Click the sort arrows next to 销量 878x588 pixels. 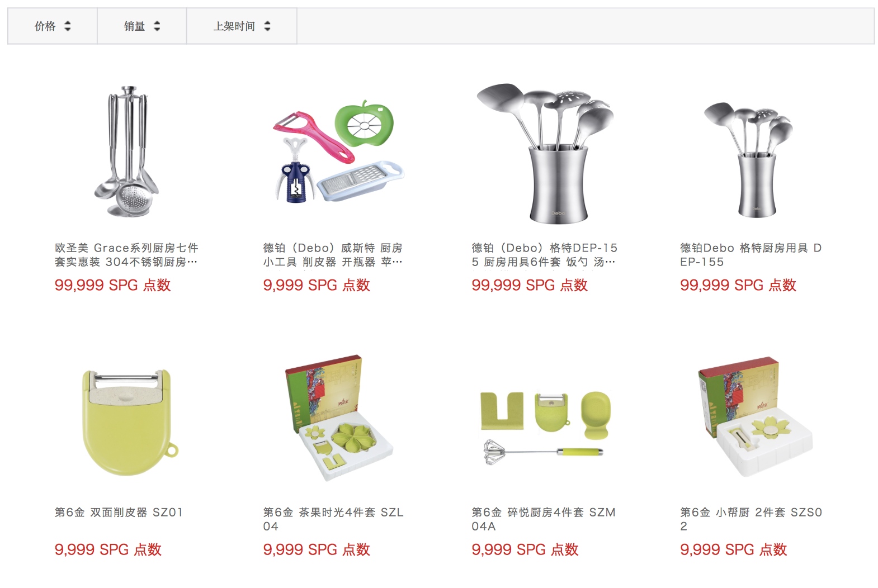(x=157, y=26)
